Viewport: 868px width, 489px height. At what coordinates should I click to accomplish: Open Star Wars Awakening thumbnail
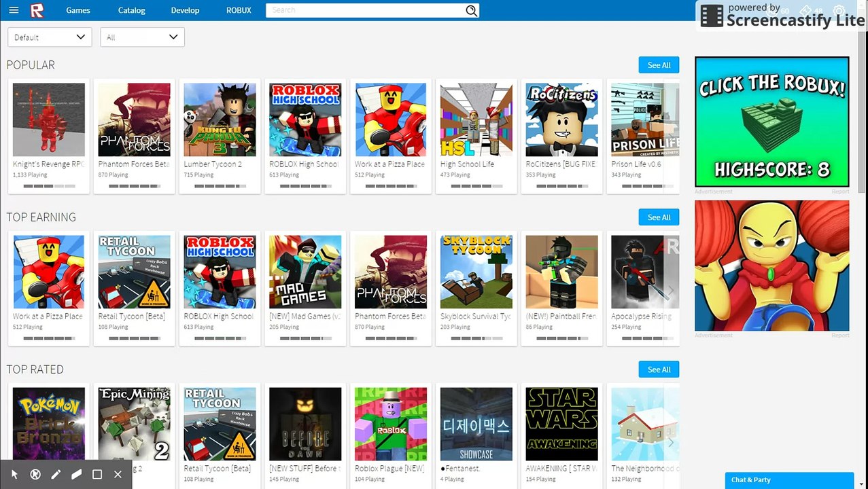(562, 424)
